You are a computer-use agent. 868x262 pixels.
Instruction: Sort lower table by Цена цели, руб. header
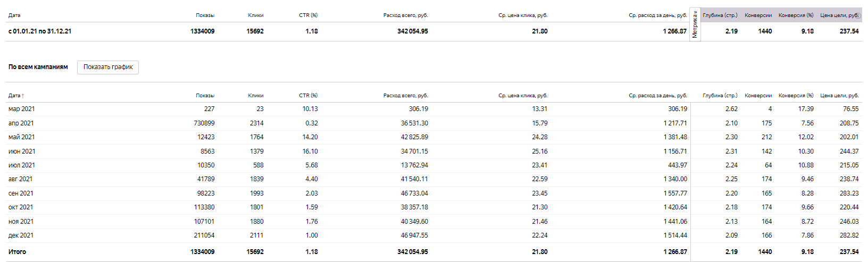click(839, 96)
